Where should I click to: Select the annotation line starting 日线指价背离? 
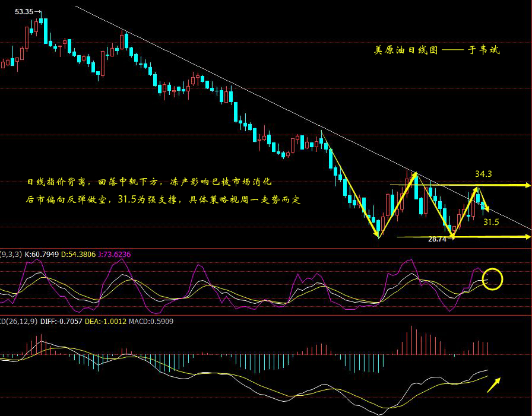point(149,182)
